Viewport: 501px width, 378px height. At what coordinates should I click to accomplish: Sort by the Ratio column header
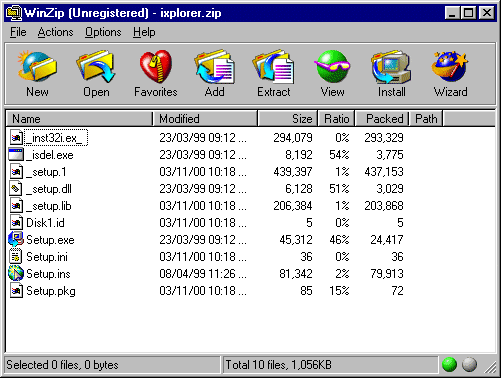[x=336, y=119]
